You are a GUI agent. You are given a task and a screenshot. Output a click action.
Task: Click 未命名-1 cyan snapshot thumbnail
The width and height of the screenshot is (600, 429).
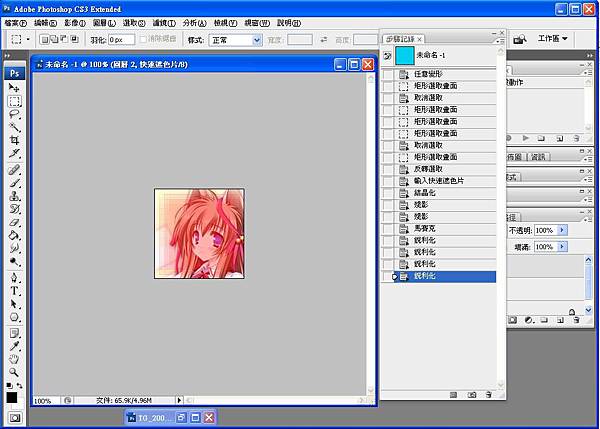[404, 55]
